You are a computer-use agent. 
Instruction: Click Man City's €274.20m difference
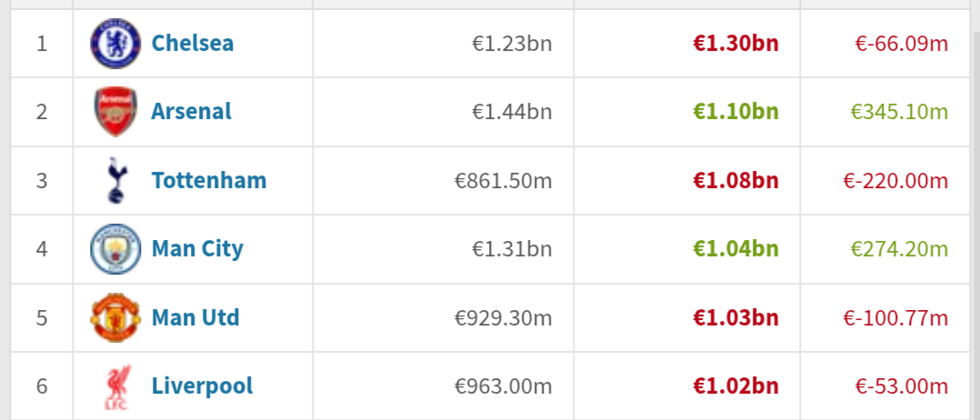pyautogui.click(x=899, y=249)
